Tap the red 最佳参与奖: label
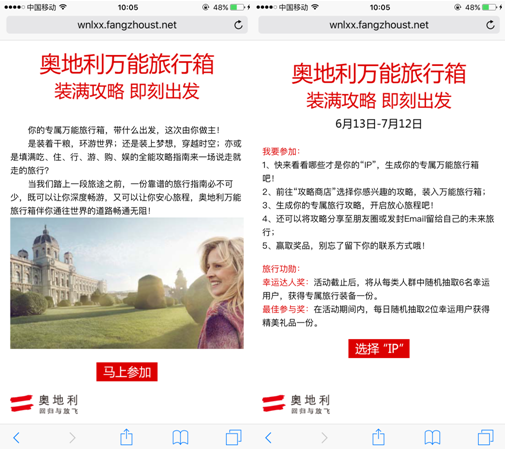Screen dimensions: 514x449 (286, 309)
